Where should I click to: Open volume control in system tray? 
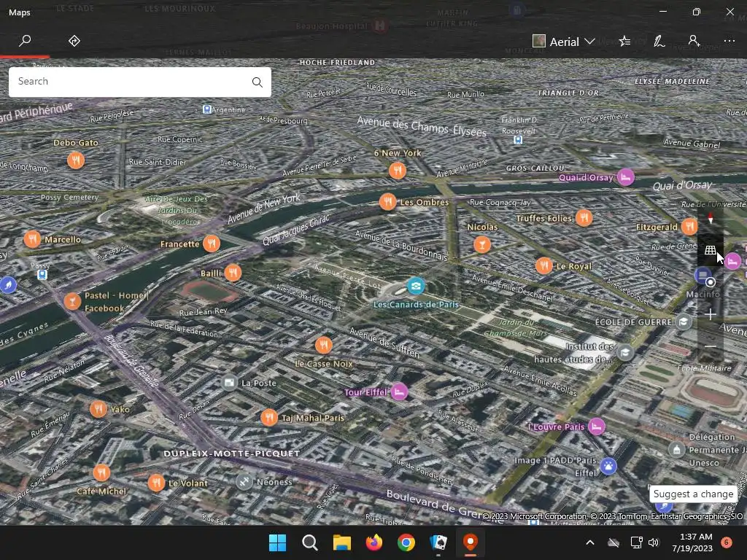(x=654, y=542)
